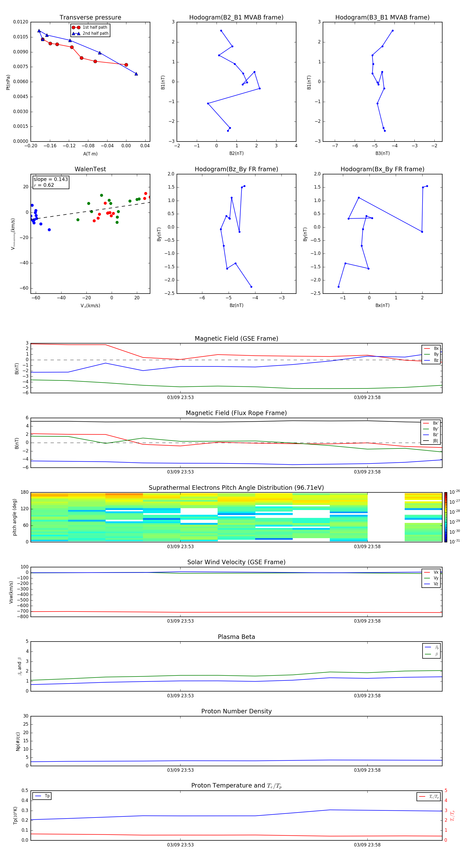Select the Bz entry in GSE magnetic field legend

(431, 360)
